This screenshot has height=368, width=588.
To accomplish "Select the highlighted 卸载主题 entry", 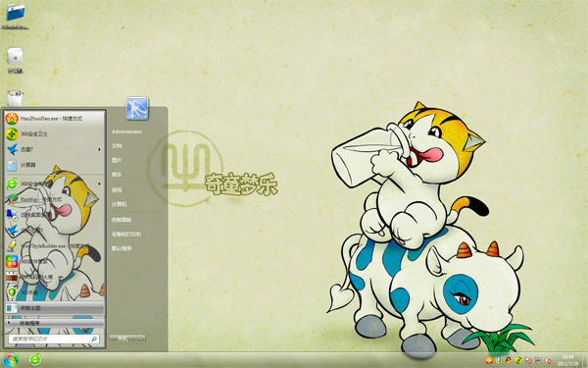I will tap(54, 308).
